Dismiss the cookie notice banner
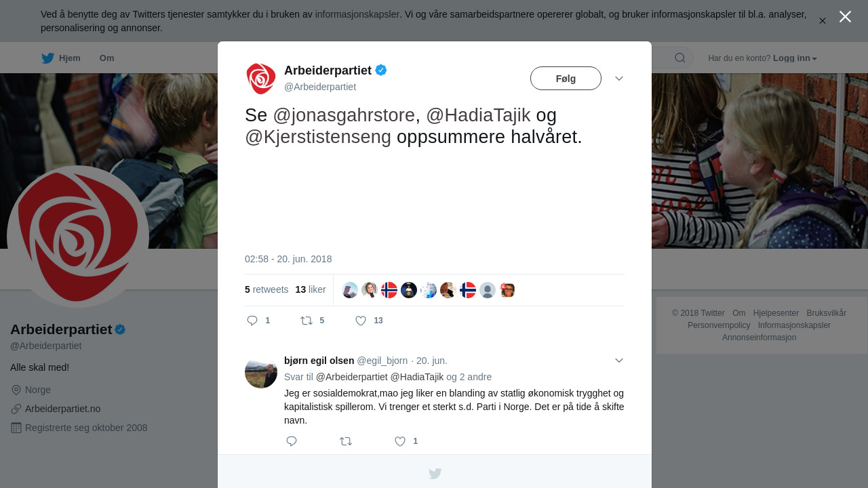This screenshot has width=868, height=488. (x=823, y=21)
